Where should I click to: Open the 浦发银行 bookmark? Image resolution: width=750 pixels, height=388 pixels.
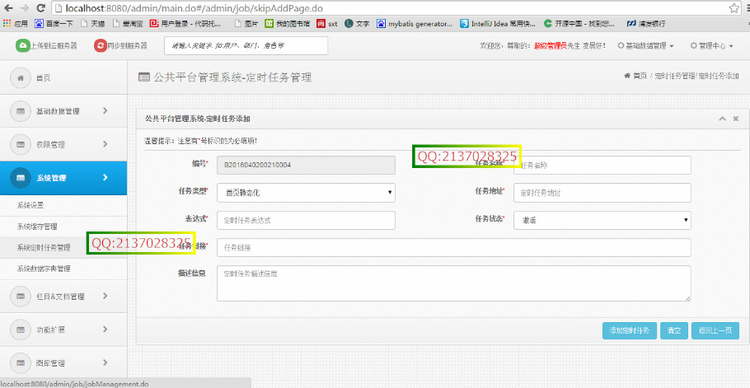tap(646, 23)
